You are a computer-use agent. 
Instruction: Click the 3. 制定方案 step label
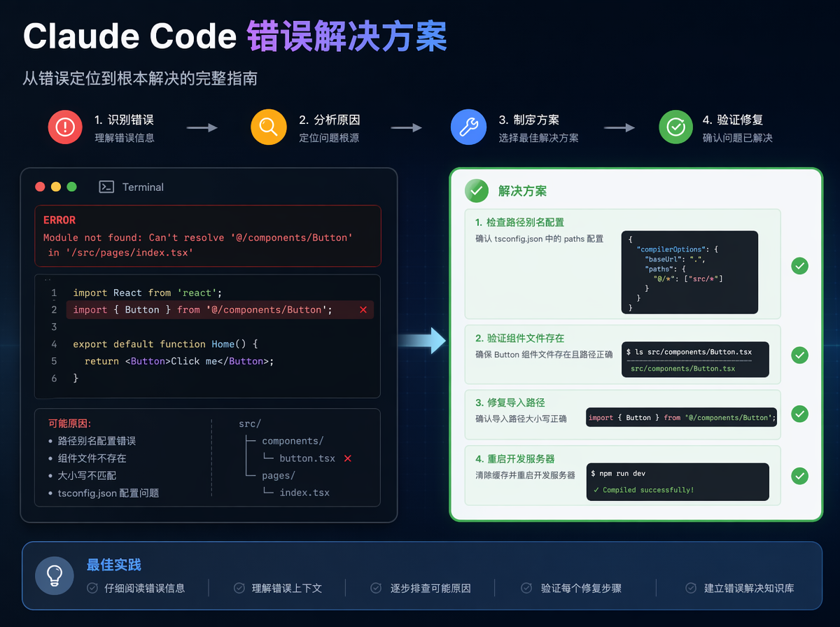tap(528, 120)
